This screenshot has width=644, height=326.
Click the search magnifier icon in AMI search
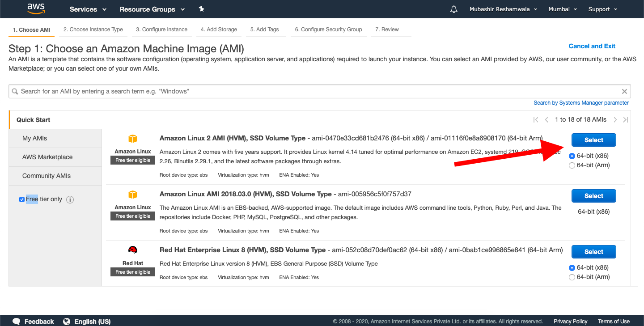pyautogui.click(x=15, y=91)
